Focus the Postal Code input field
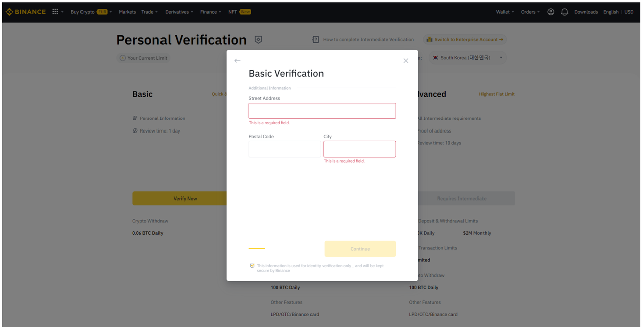 click(x=285, y=149)
